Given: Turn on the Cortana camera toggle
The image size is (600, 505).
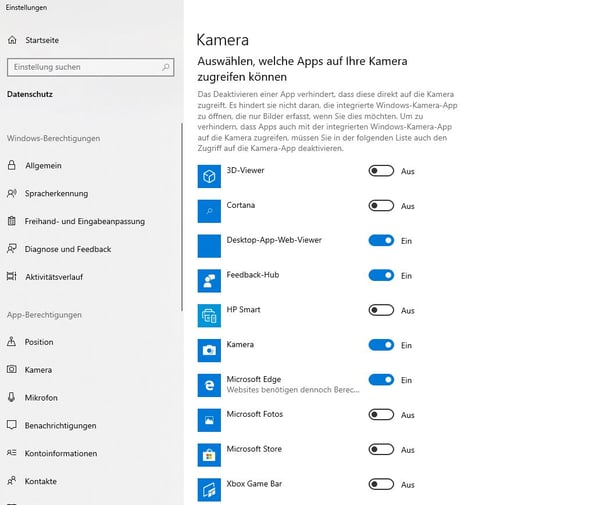Looking at the screenshot, I should tap(381, 205).
